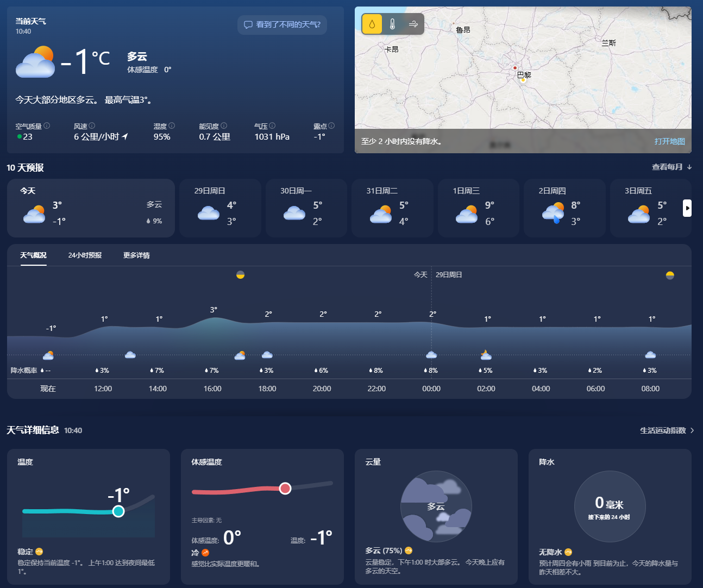Click the 云量 cloud cover circle graphic
This screenshot has width=703, height=588.
[x=436, y=506]
